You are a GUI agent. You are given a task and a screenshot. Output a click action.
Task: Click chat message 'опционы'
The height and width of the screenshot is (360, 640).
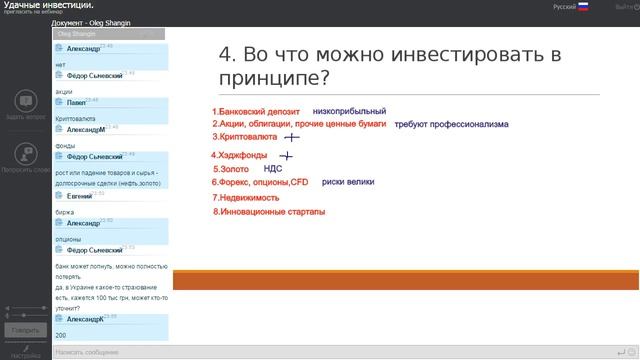coord(68,239)
